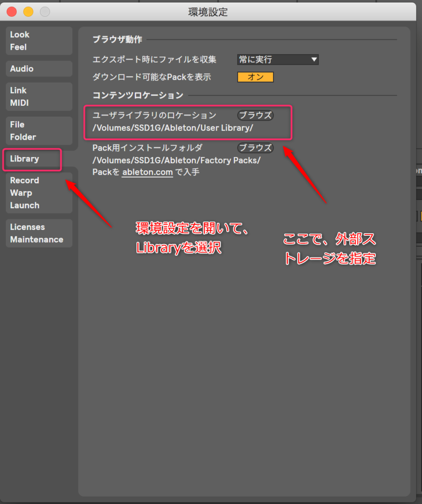This screenshot has height=504, width=422.
Task: Open the ableton.com link
Action: click(147, 172)
